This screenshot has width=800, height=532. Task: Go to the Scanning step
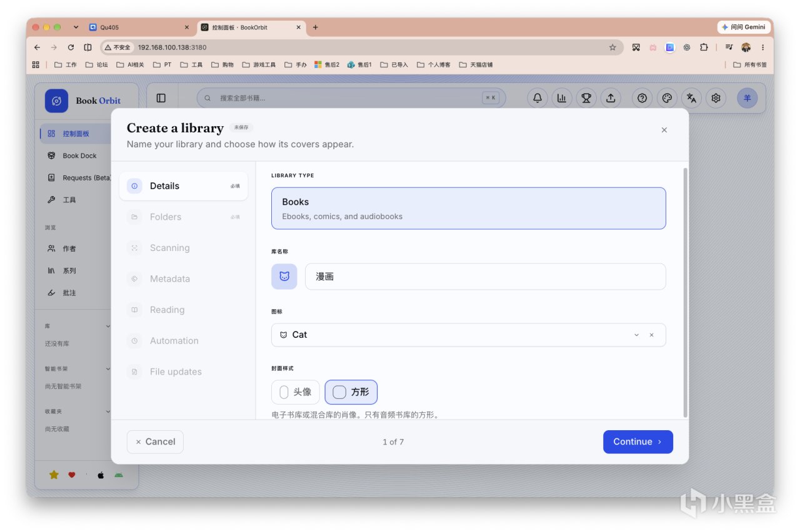point(184,248)
